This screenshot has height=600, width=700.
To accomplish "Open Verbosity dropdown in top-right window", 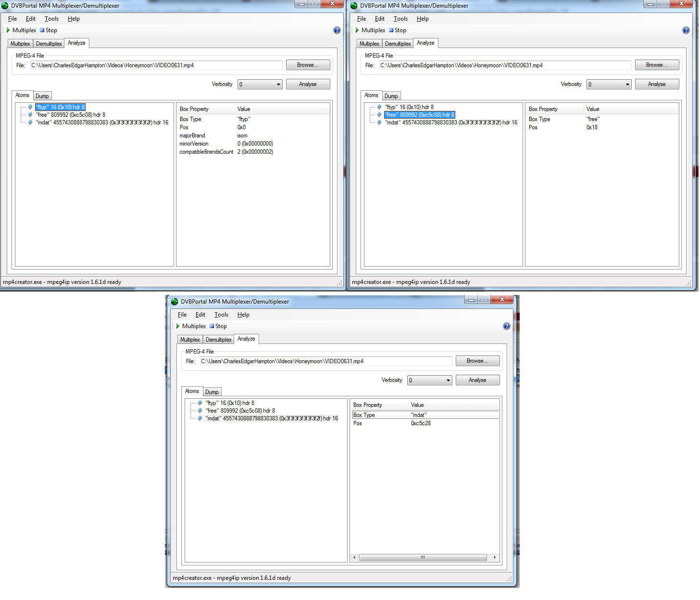I will pyautogui.click(x=609, y=85).
